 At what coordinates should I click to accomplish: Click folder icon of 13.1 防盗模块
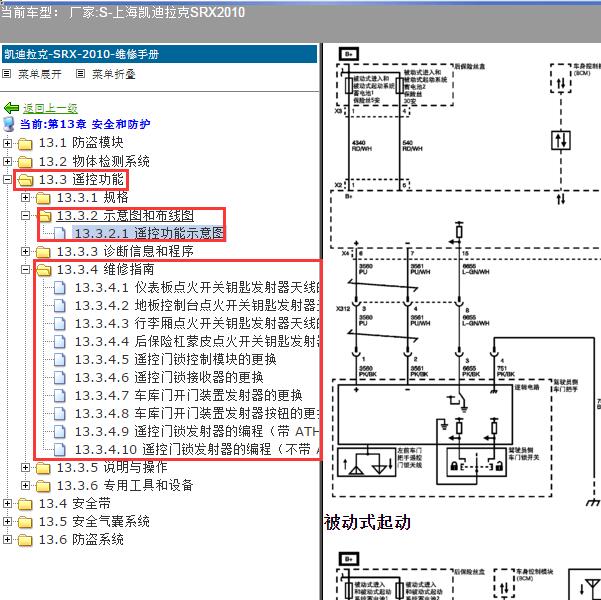(25, 144)
